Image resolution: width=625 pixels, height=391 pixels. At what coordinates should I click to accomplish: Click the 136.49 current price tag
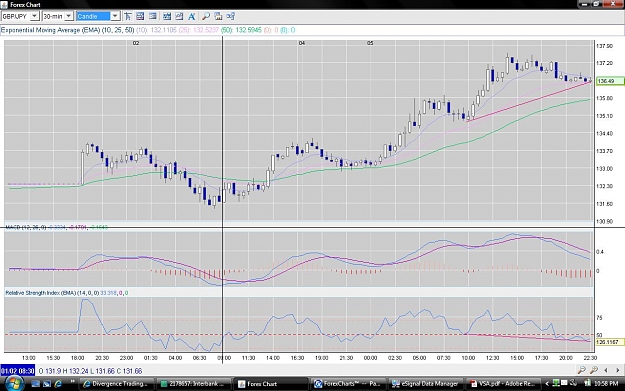(610, 81)
